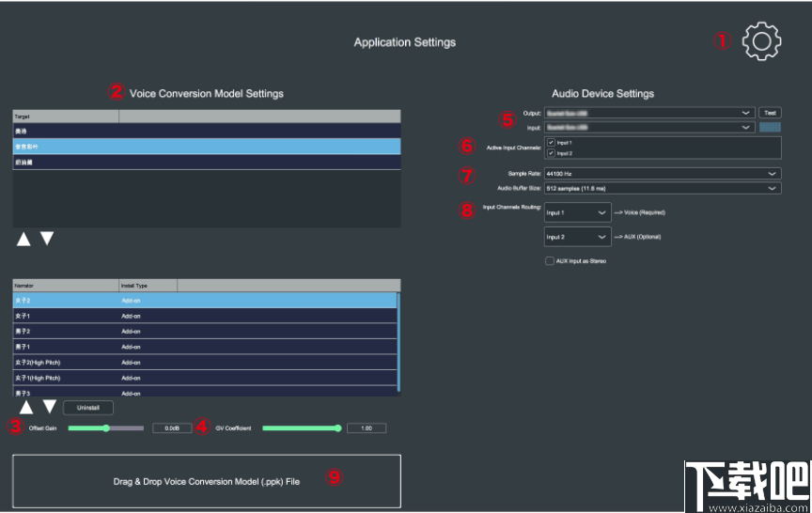Screen dimensions: 812x513
Task: Toggle the Input 1 active channel checkbox
Action: 551,142
